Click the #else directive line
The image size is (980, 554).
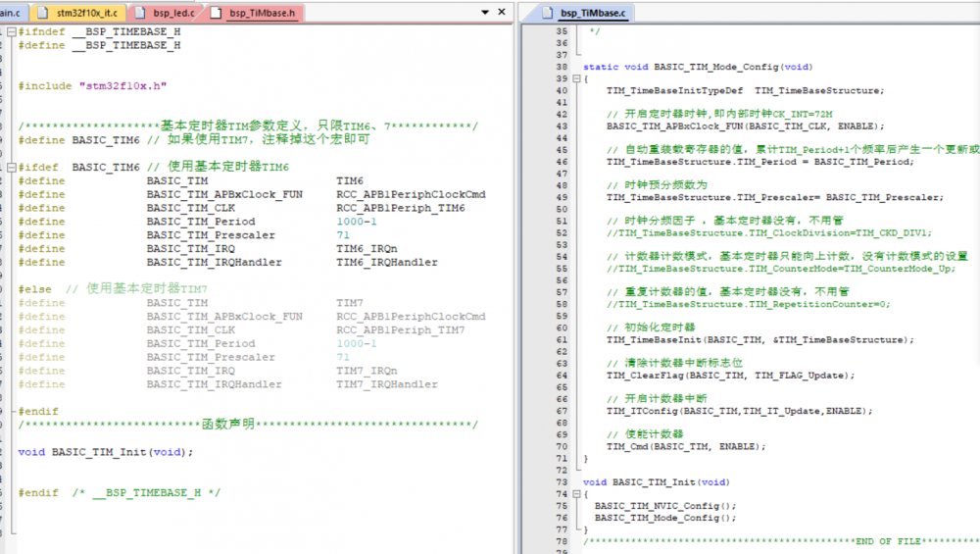[113, 289]
